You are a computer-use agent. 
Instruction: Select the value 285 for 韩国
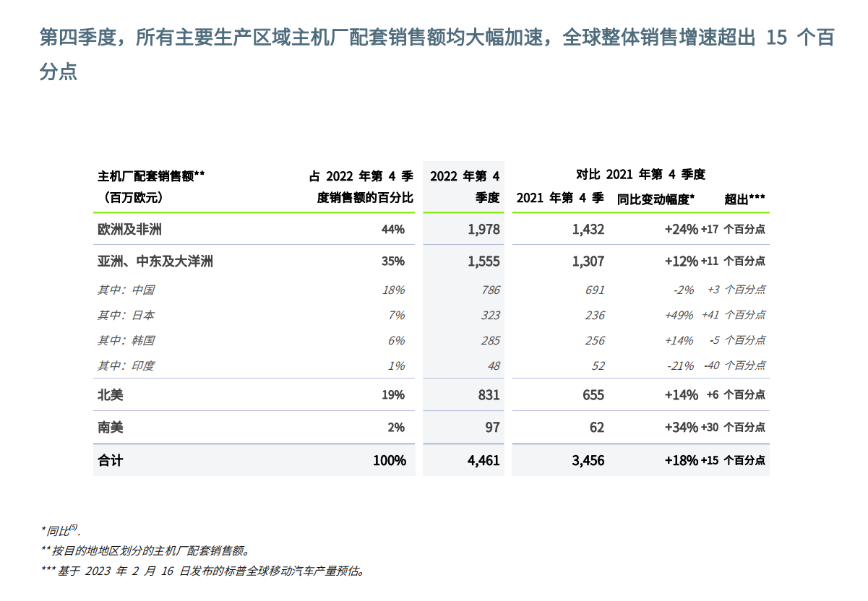tap(489, 341)
